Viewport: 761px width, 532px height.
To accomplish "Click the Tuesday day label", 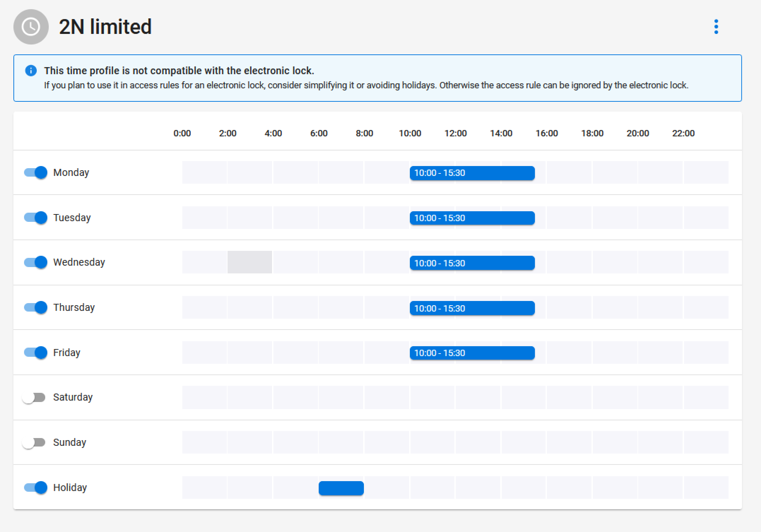I will [x=72, y=218].
